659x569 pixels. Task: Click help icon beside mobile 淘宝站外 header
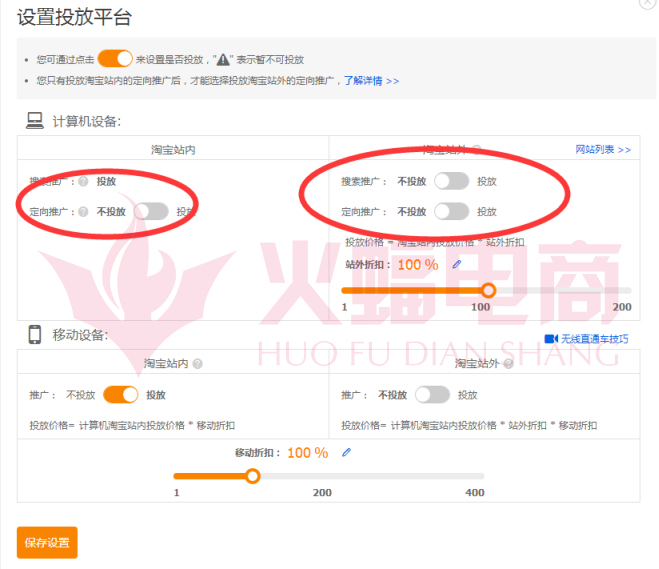(509, 364)
